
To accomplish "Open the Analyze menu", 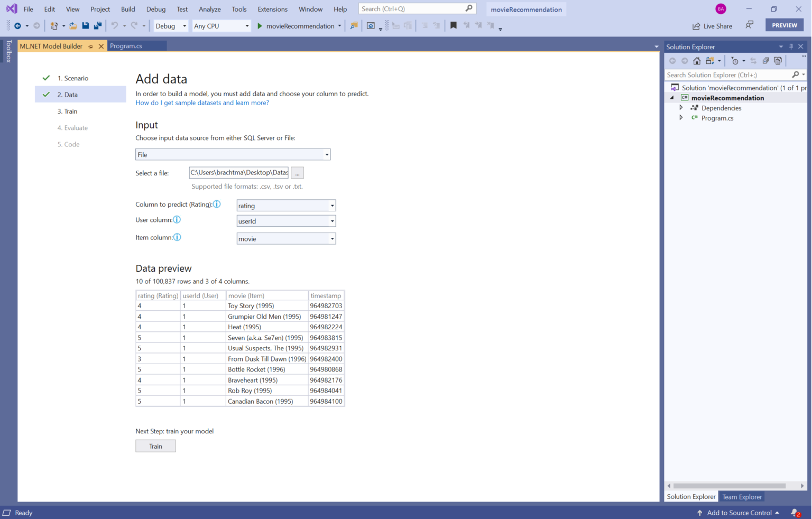I will point(210,9).
